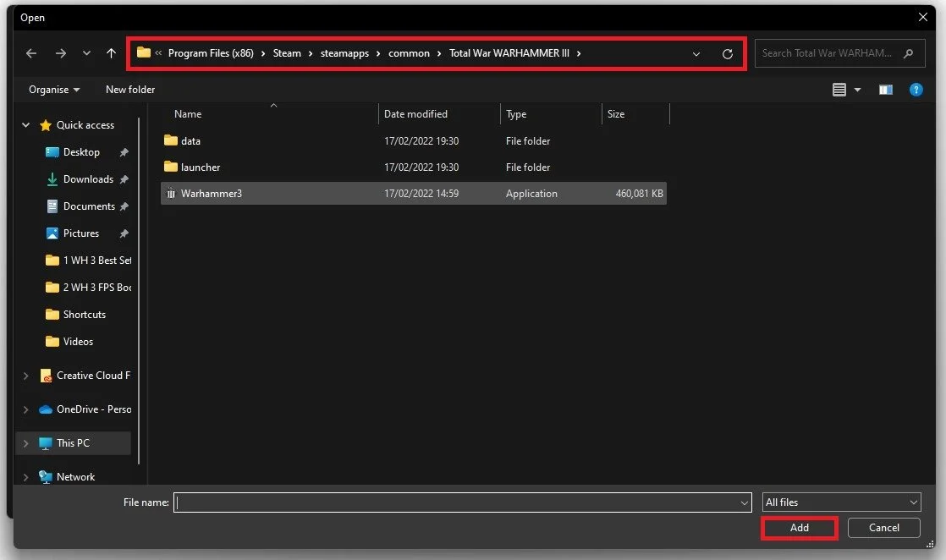Viewport: 946px width, 560px height.
Task: Select Total War WARHAMMER III breadcrumb
Action: click(x=509, y=53)
